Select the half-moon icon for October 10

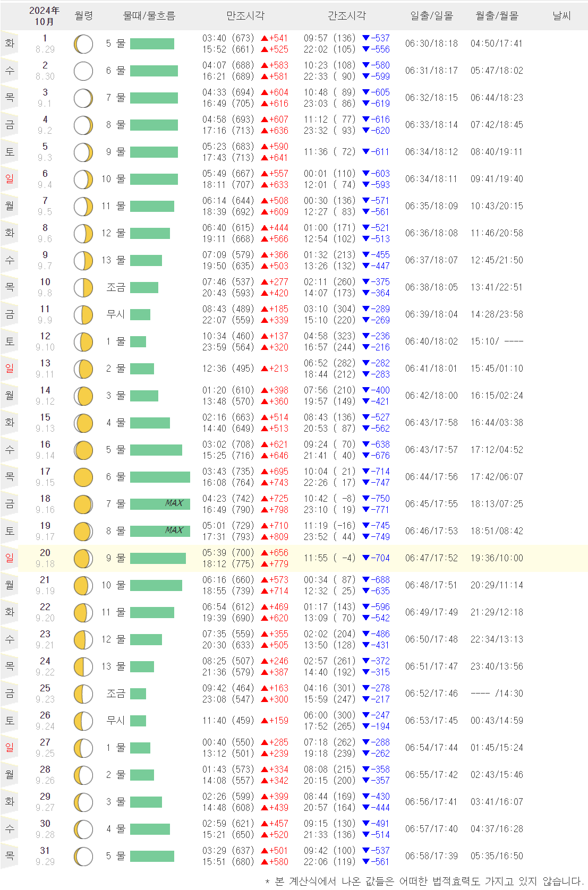pos(83,288)
